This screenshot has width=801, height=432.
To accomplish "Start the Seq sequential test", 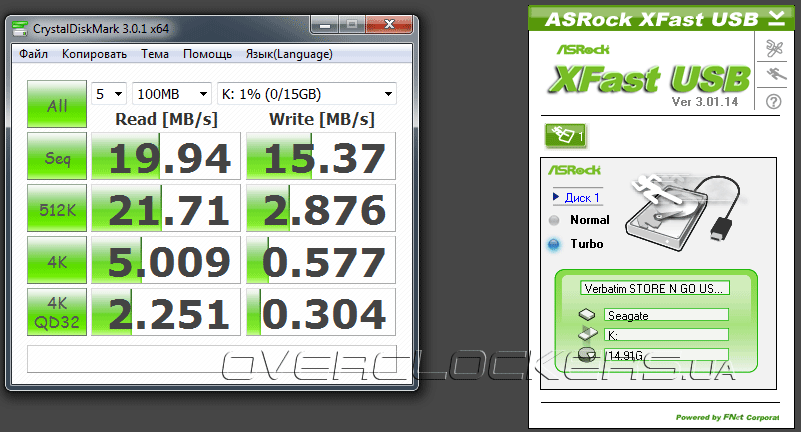I will (x=57, y=156).
